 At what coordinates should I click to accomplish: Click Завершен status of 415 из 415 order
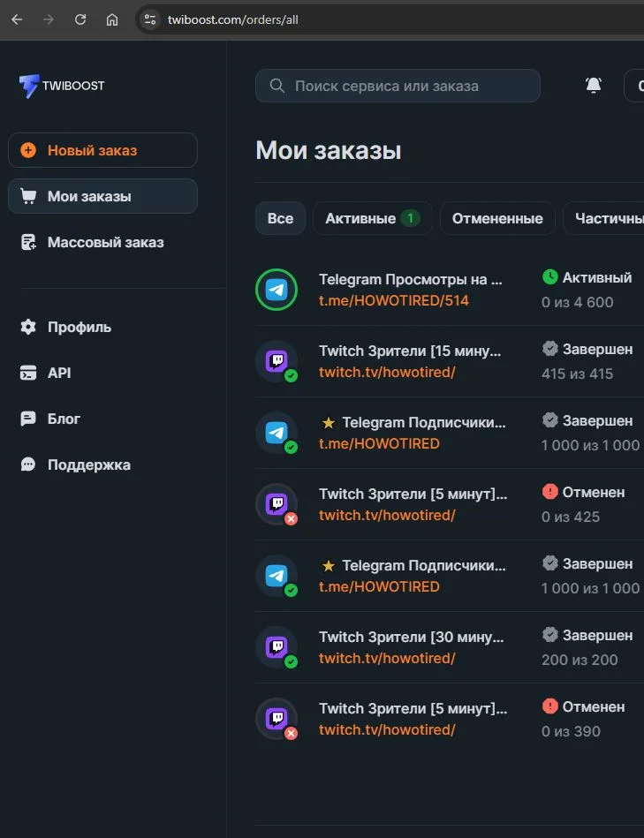pyautogui.click(x=597, y=349)
